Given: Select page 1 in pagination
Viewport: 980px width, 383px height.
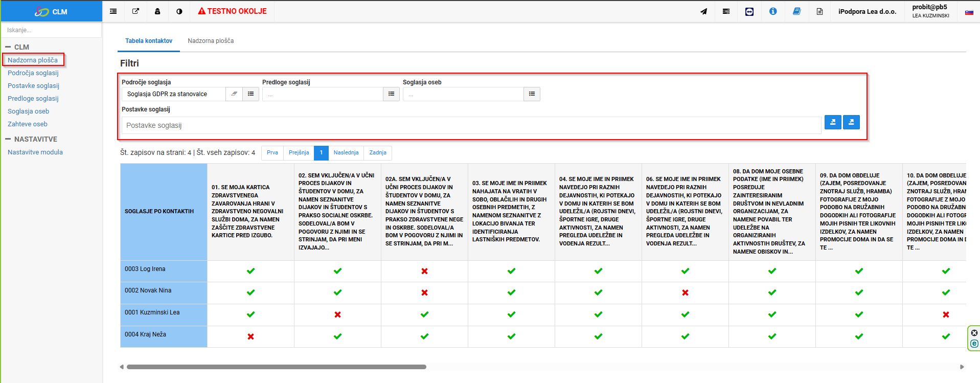Looking at the screenshot, I should click(x=321, y=153).
